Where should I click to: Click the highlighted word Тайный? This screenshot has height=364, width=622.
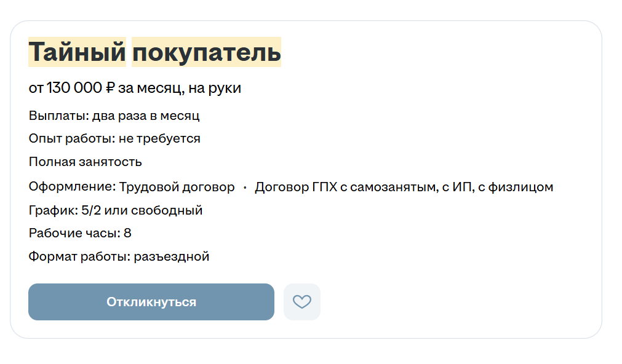pyautogui.click(x=77, y=52)
